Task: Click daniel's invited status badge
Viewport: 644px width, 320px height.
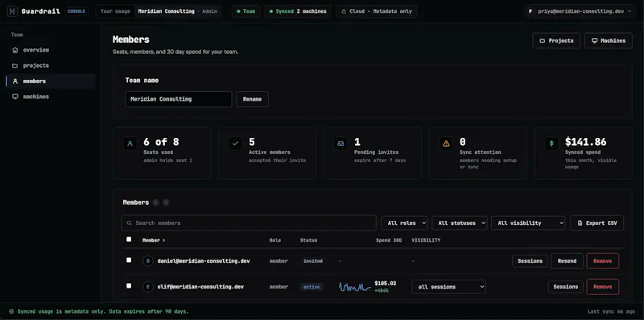Action: pos(313,261)
